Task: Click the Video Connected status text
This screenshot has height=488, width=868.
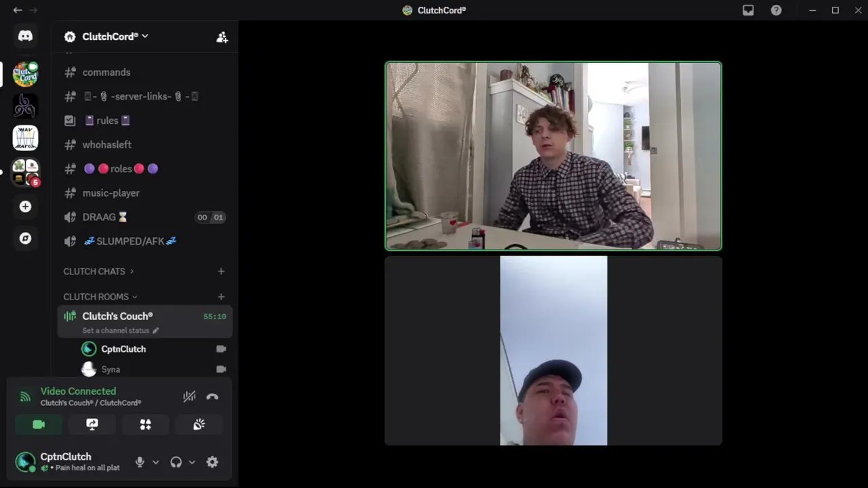Action: 78,391
